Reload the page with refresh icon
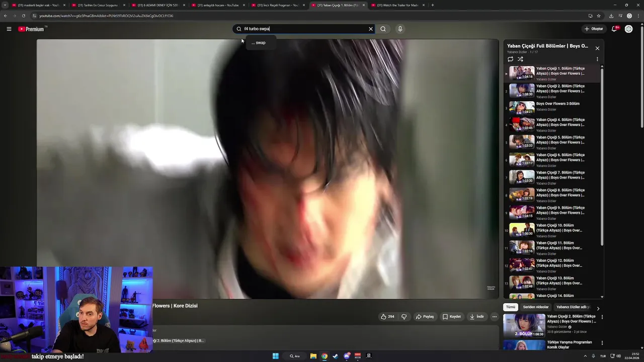The height and width of the screenshot is (362, 644). (23, 16)
